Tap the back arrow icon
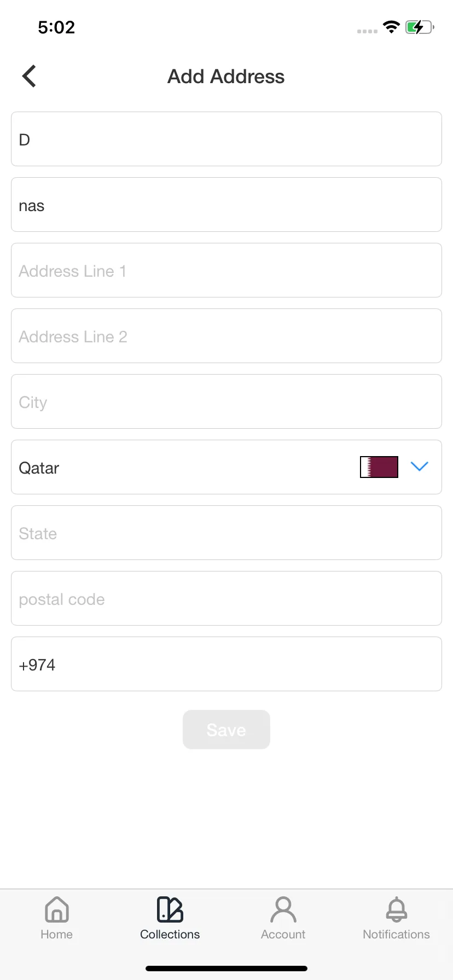This screenshot has width=453, height=980. [29, 76]
